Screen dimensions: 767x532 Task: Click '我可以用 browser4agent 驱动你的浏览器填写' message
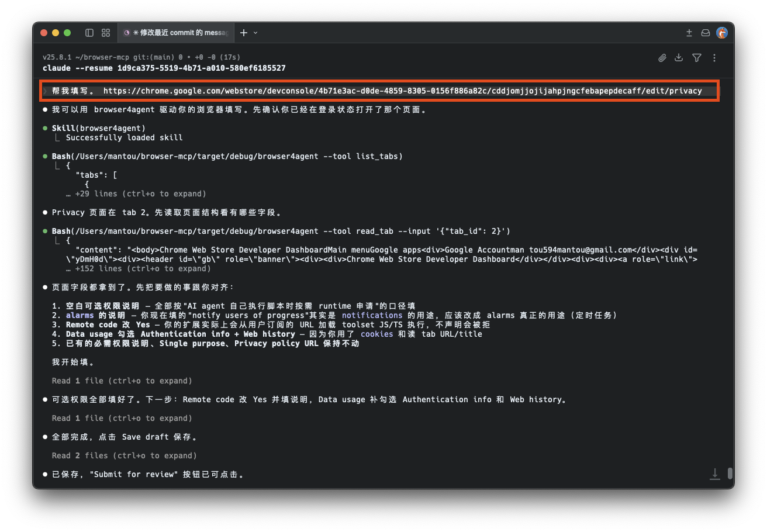pos(239,109)
